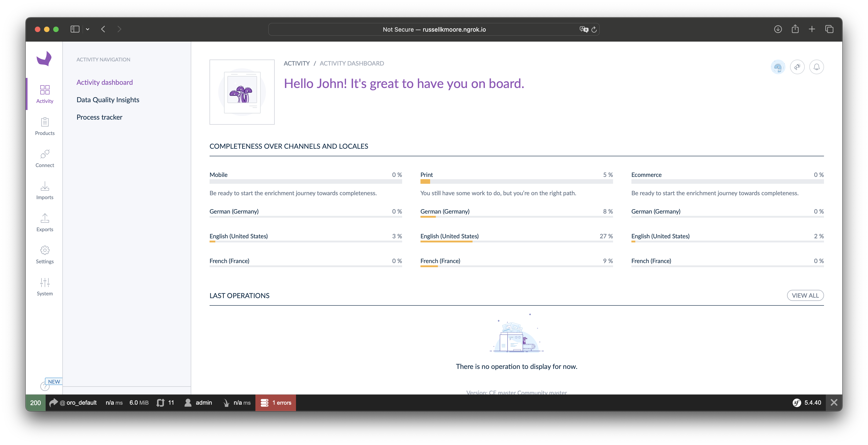Click the address bar showing russellkmoore.ngrok.io
868x445 pixels.
434,29
